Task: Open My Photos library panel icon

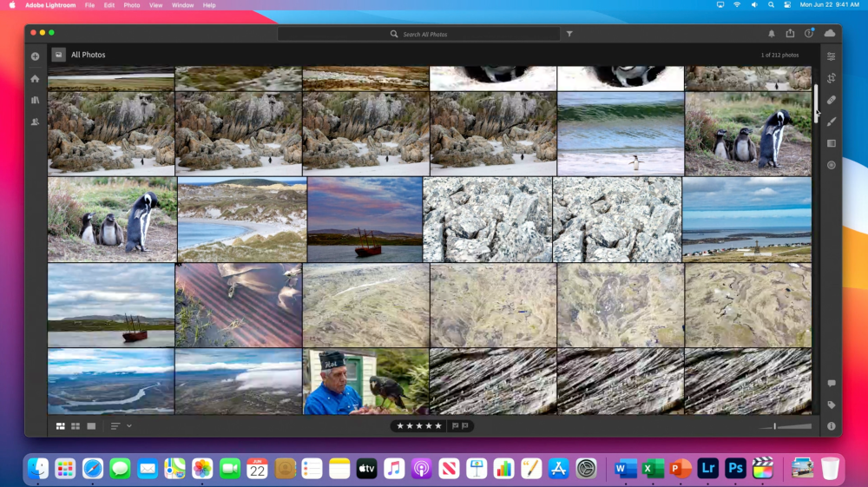Action: coord(35,100)
